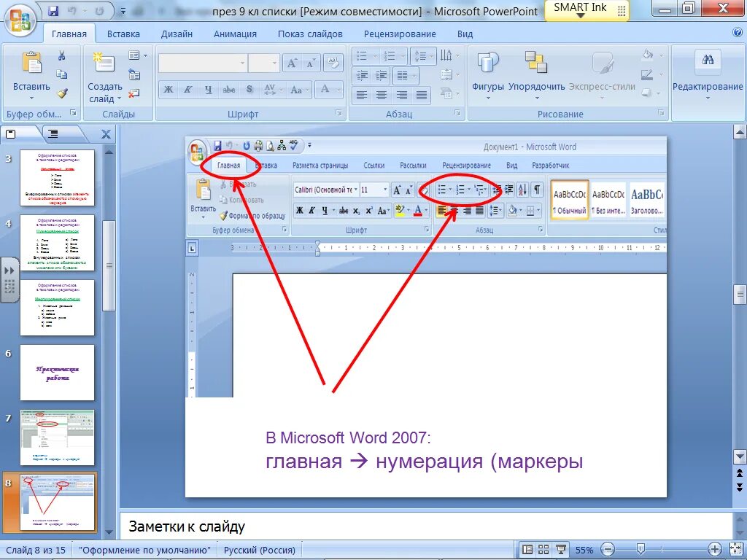The image size is (747, 560).
Task: Open the slide Layout dropdown
Action: (138, 55)
